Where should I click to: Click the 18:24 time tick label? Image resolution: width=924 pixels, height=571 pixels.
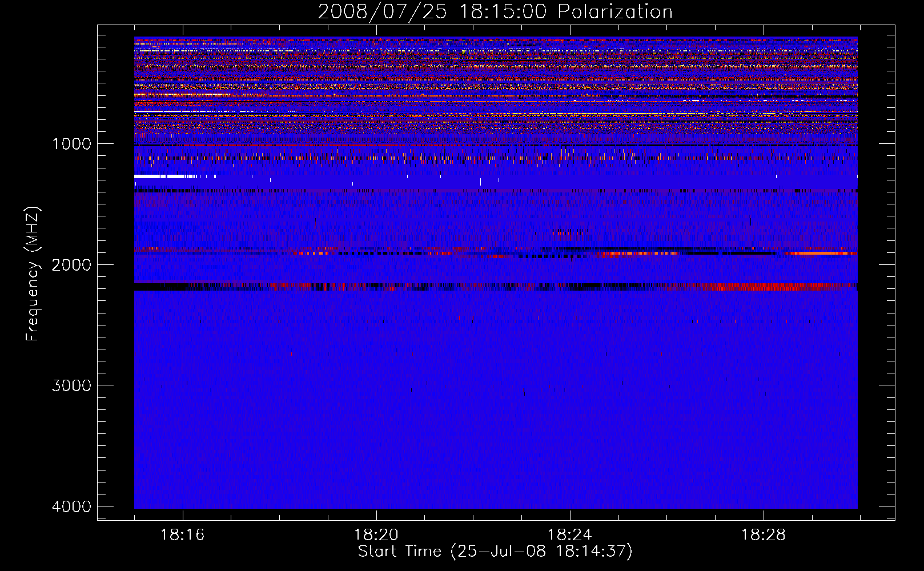tap(569, 535)
